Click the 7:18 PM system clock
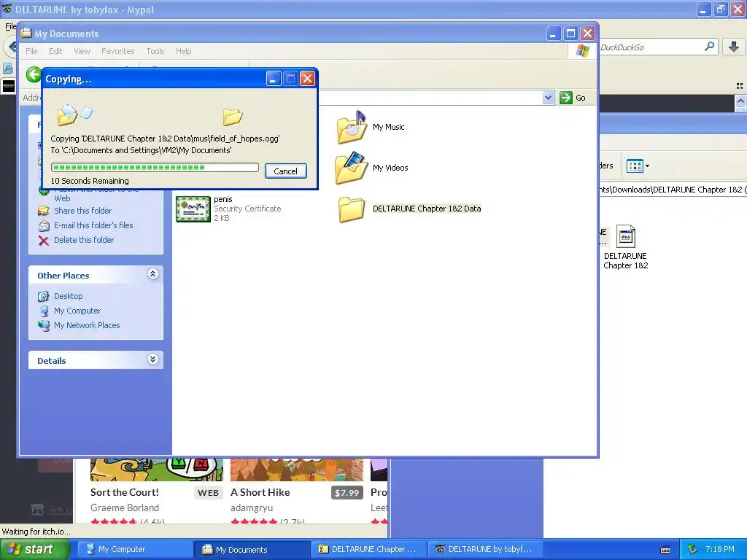 719,549
